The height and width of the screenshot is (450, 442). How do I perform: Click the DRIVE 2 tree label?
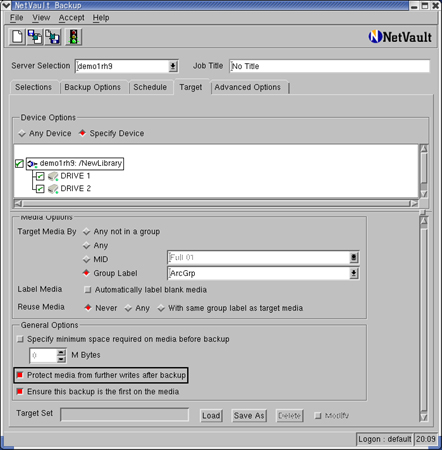pos(75,189)
